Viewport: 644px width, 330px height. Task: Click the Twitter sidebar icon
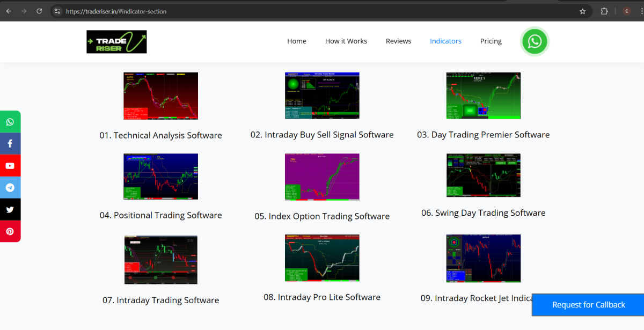10,210
